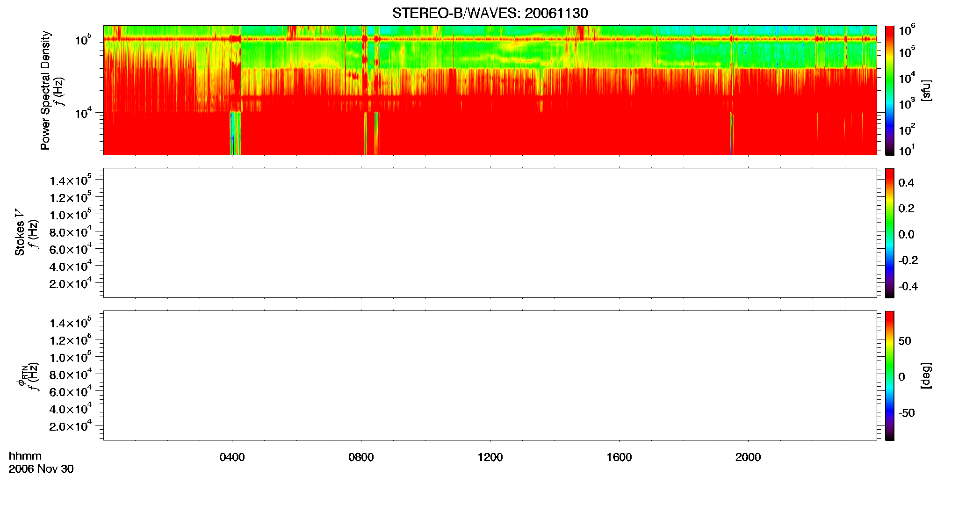Viewport: 980px width, 505px height.
Task: Select the 8.0×10^4 tick of the Stokes V panel
Action: coord(71,231)
